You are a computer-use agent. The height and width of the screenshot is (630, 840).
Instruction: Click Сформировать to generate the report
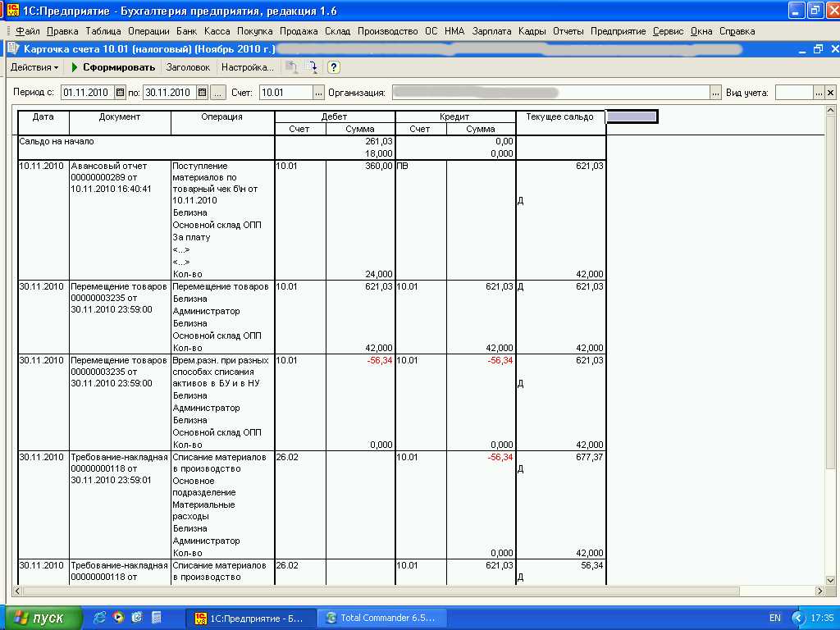click(113, 67)
